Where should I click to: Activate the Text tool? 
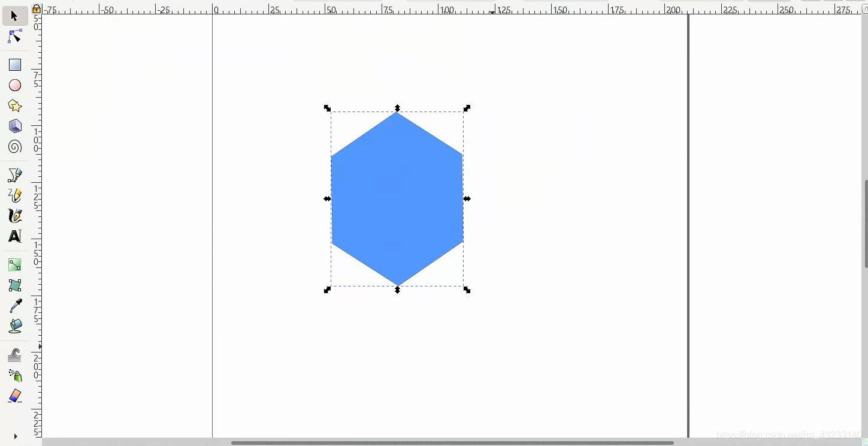pos(14,236)
